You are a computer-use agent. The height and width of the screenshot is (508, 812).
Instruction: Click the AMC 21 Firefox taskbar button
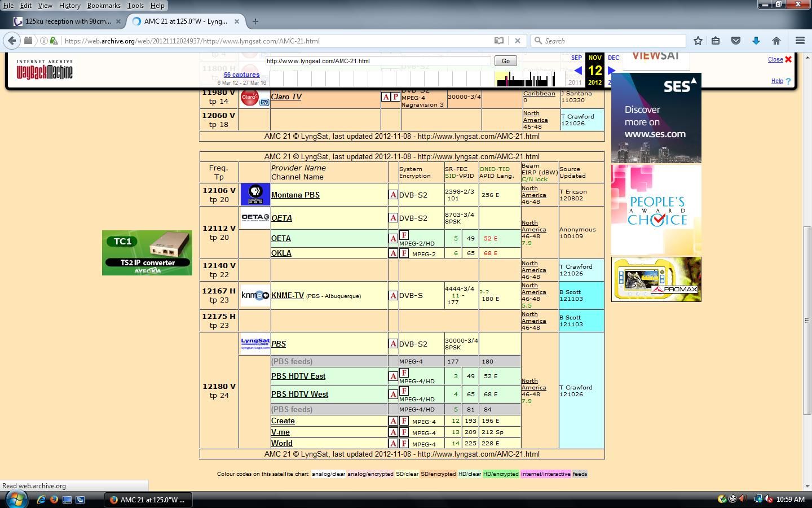[x=148, y=500]
